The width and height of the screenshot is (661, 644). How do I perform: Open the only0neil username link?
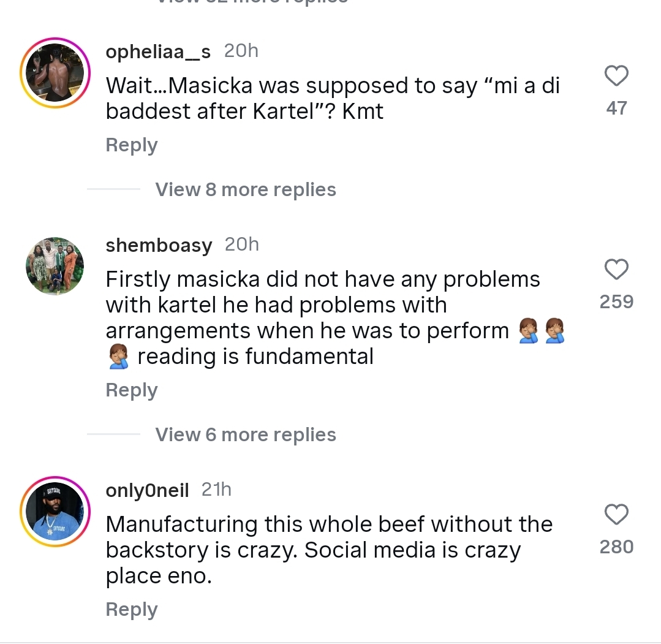point(147,490)
